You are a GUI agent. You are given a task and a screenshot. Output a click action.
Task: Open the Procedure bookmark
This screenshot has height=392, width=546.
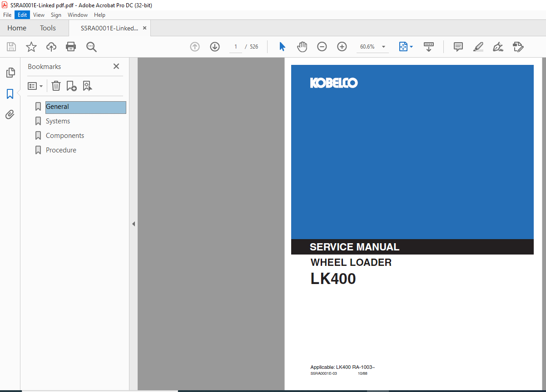[x=61, y=150]
